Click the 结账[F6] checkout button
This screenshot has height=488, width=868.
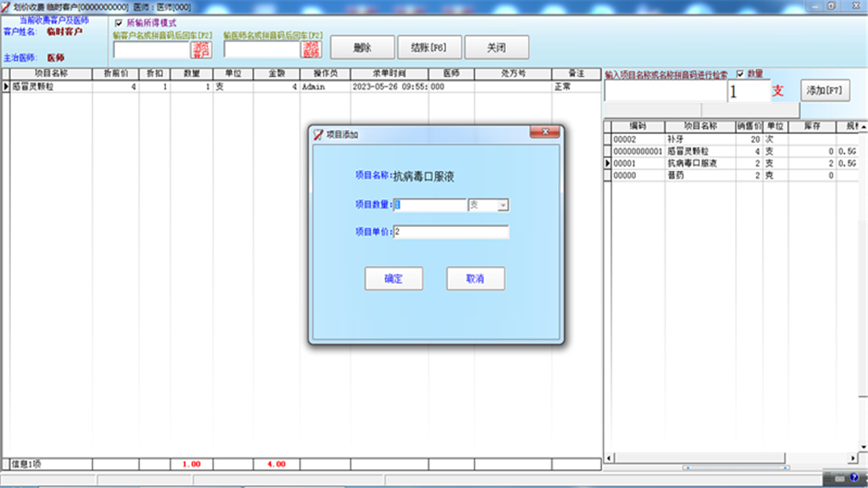(x=429, y=48)
